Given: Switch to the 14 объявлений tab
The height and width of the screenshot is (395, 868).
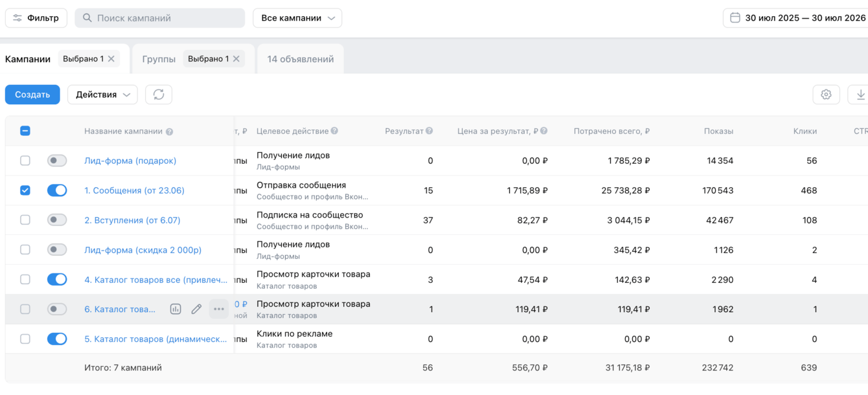Looking at the screenshot, I should pos(301,59).
